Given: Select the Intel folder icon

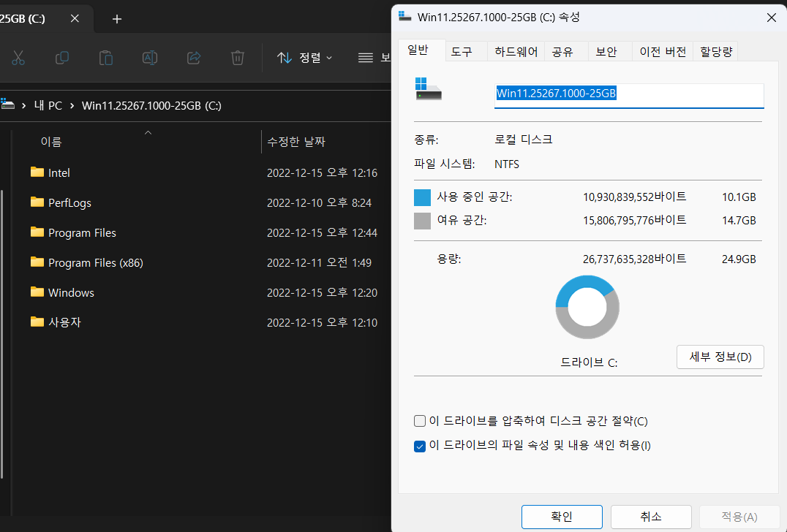Looking at the screenshot, I should (37, 172).
